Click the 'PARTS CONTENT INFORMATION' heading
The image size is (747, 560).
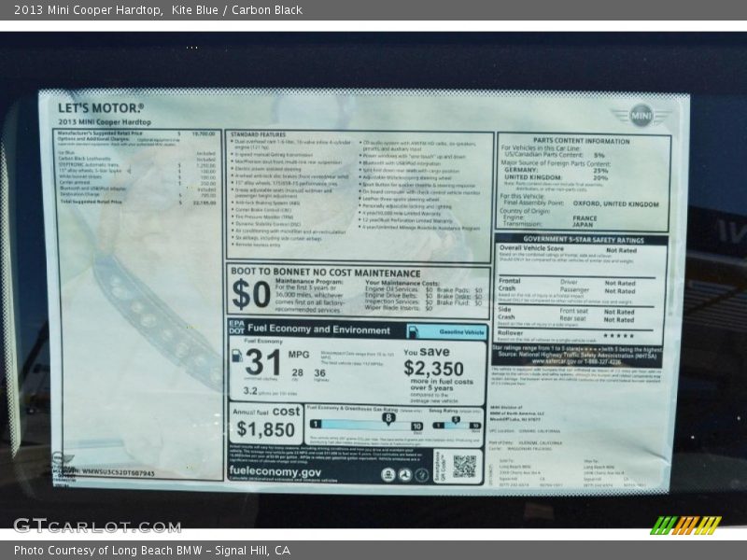click(581, 141)
